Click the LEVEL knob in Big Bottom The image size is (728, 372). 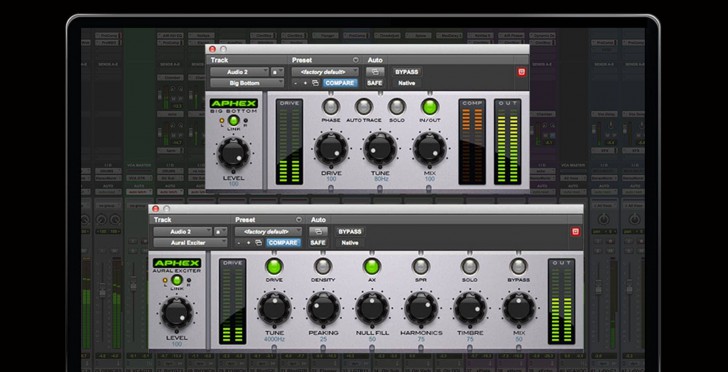coord(234,153)
